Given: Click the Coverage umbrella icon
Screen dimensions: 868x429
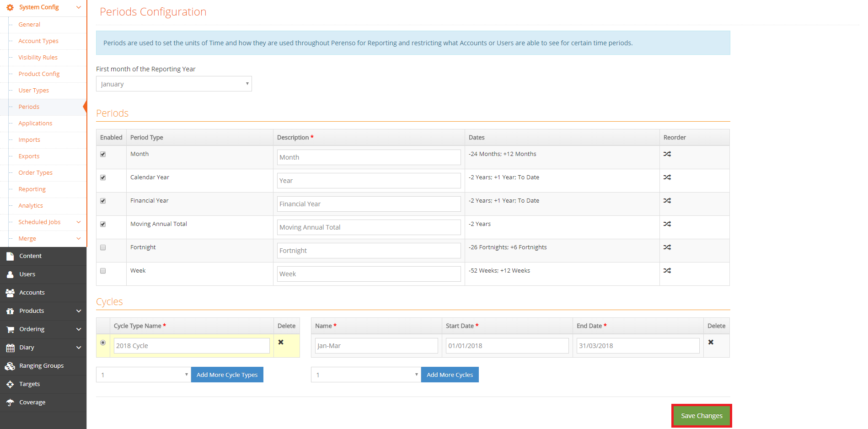Looking at the screenshot, I should (x=10, y=402).
